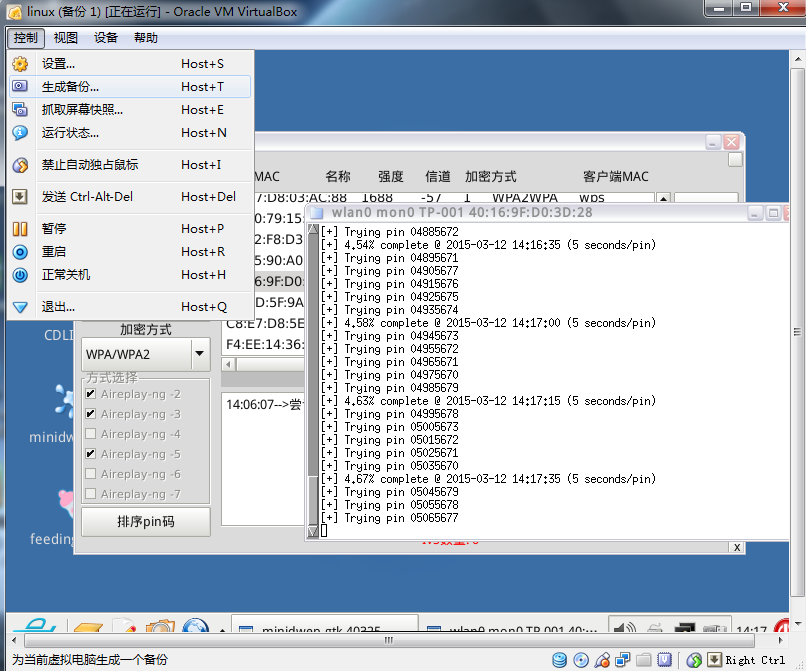This screenshot has height=671, width=806.
Task: Click the video capture status bar icon
Action: point(665,660)
